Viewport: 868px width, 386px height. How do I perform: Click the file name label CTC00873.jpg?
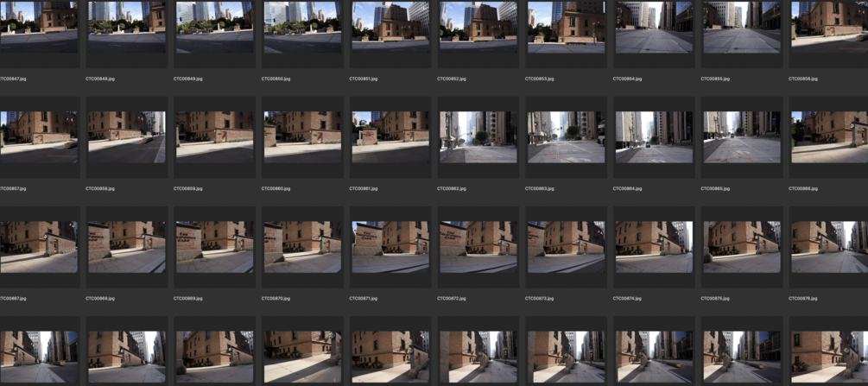pos(540,298)
